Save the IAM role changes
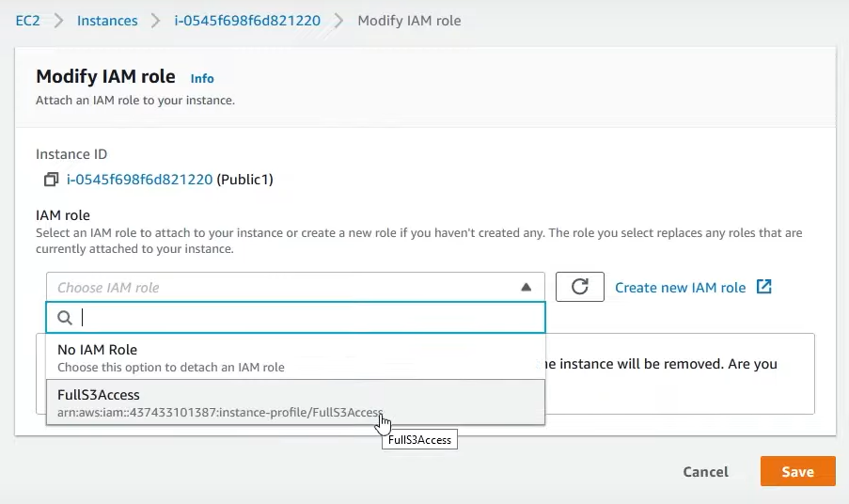849x504 pixels. point(797,471)
